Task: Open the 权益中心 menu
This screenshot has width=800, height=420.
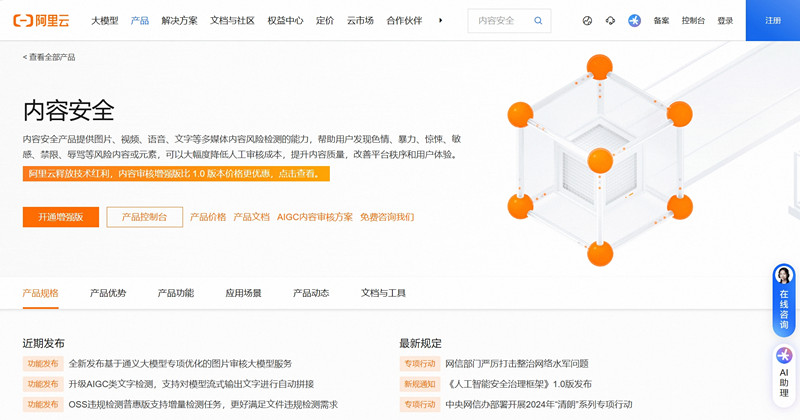Action: (x=285, y=20)
